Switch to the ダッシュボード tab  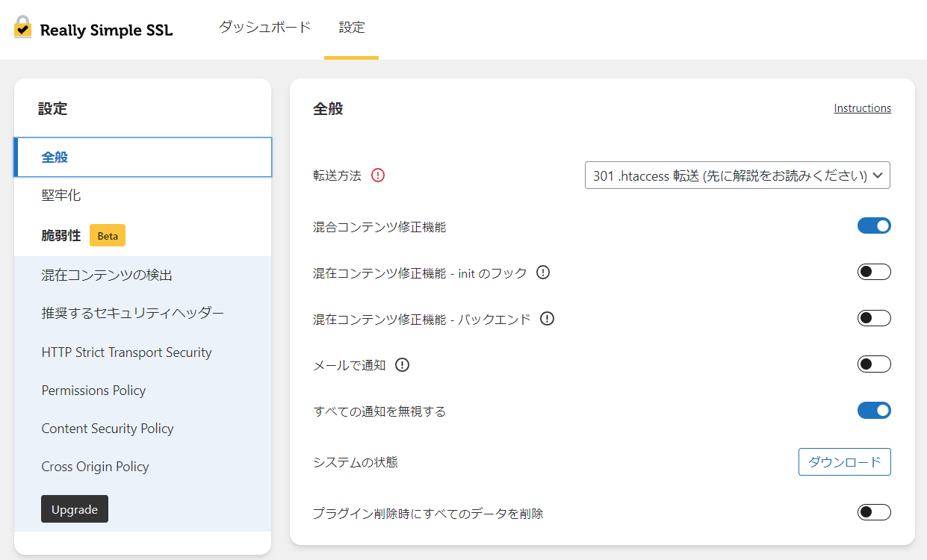(264, 28)
